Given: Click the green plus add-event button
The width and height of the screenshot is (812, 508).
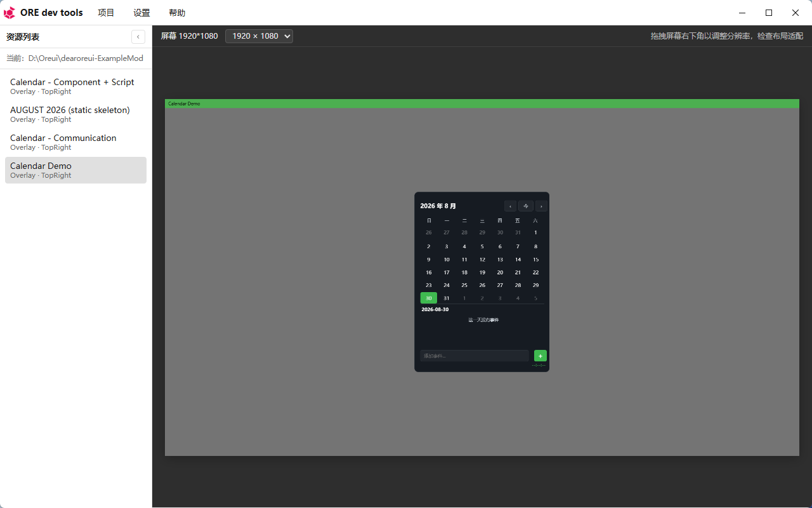Looking at the screenshot, I should point(540,356).
